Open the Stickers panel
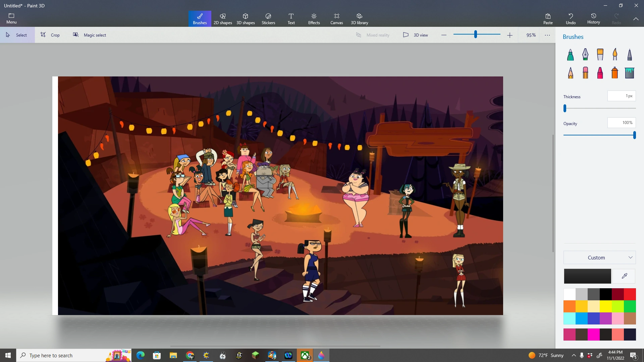 pyautogui.click(x=268, y=18)
